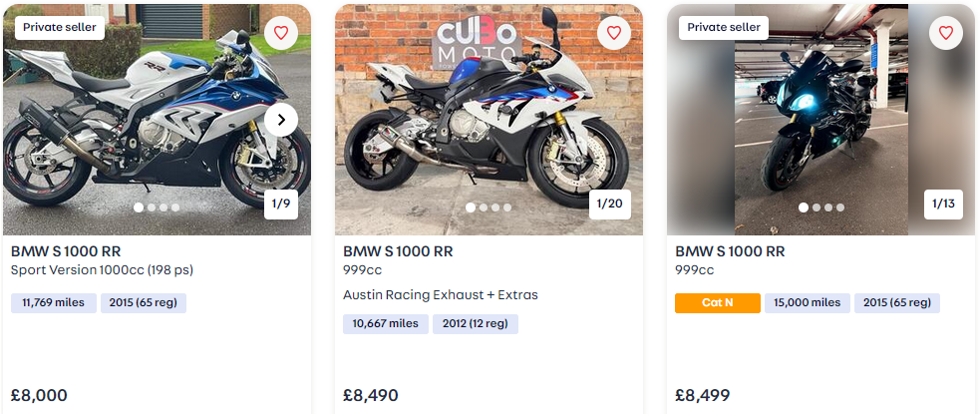Image resolution: width=980 pixels, height=414 pixels.
Task: Open the 1/13 photo counter
Action: (943, 204)
